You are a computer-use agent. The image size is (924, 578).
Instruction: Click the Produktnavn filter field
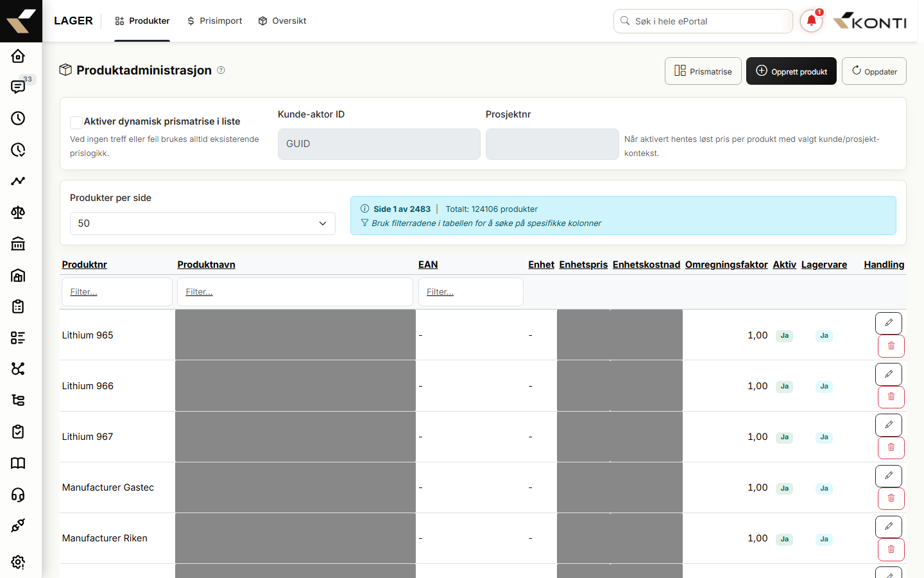click(x=295, y=292)
